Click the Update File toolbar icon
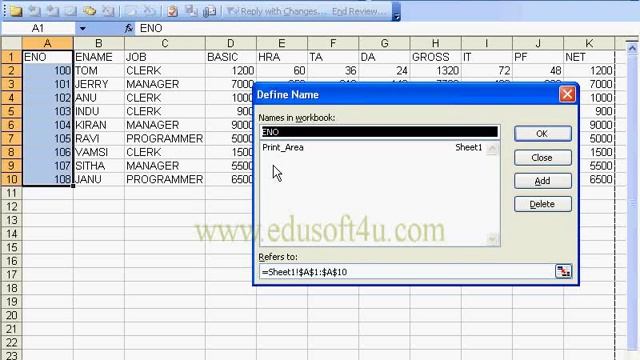Viewport: 640px width, 360px height. [191, 11]
